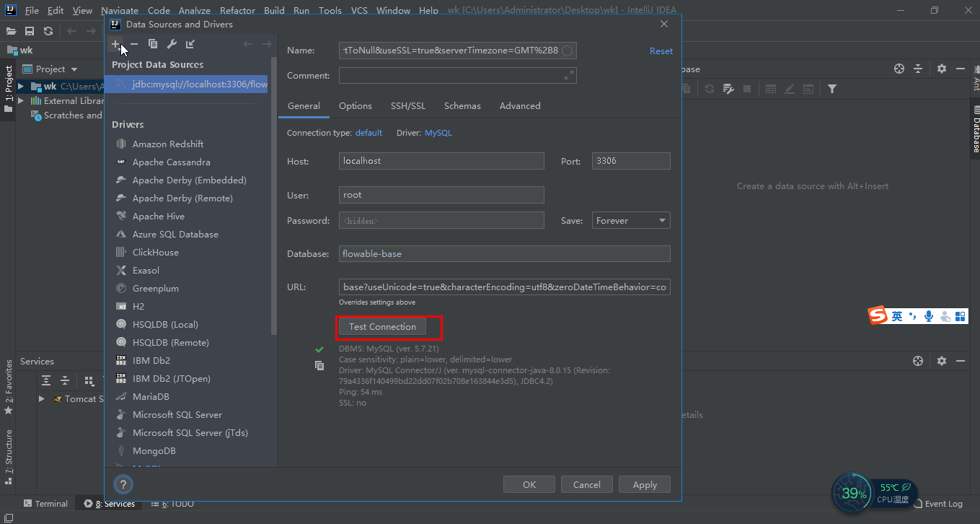Open the Services panel gear settings
The width and height of the screenshot is (980, 524).
tap(942, 361)
